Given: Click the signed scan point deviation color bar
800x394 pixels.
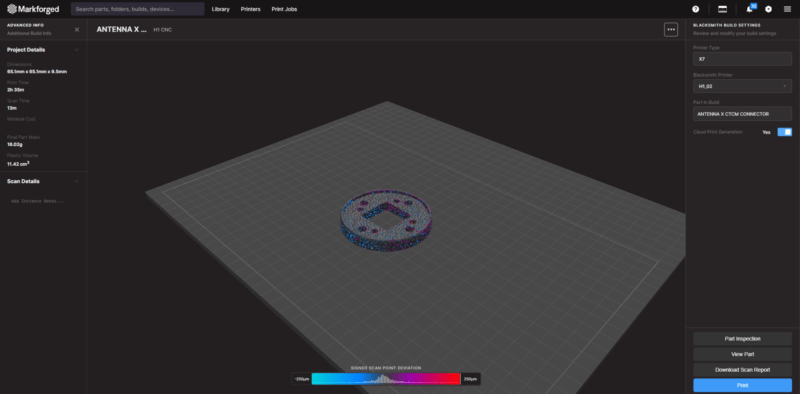Looking at the screenshot, I should 386,379.
